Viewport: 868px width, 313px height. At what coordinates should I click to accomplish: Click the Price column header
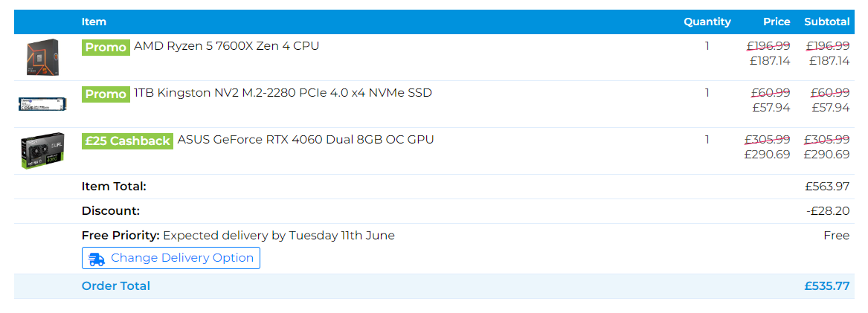click(776, 22)
